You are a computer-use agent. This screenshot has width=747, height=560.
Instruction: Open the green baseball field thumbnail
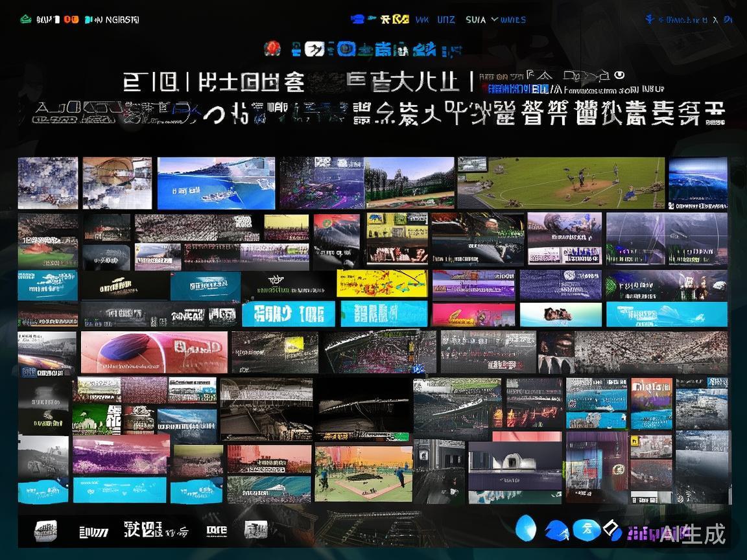pos(561,183)
